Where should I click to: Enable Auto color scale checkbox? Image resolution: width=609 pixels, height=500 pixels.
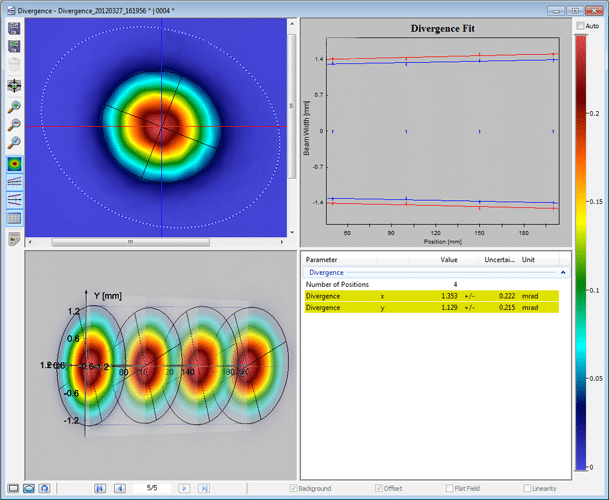(580, 26)
